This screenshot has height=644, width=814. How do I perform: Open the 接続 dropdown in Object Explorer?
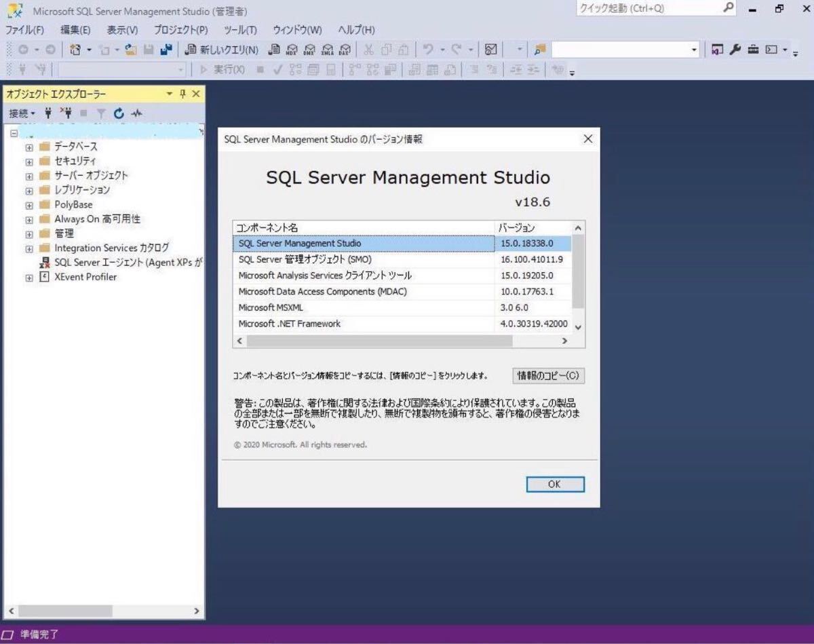point(22,113)
